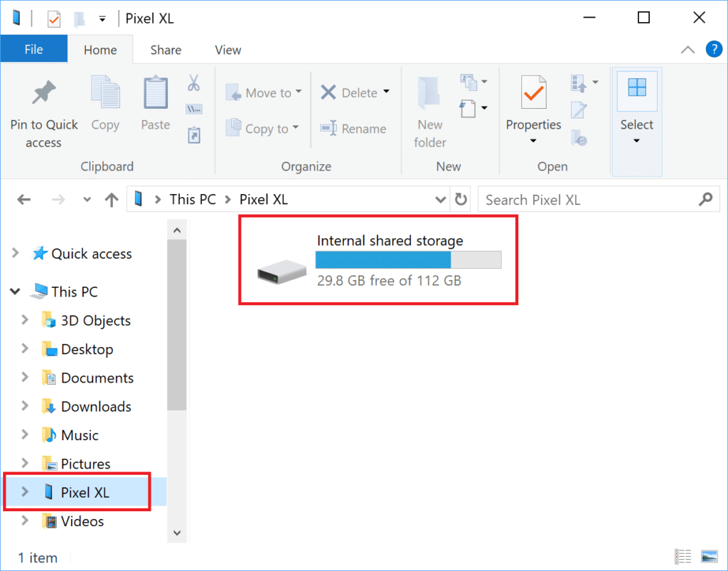Screen dimensions: 728x571
Task: Click the Paste shortcut icon
Action: pos(194,135)
